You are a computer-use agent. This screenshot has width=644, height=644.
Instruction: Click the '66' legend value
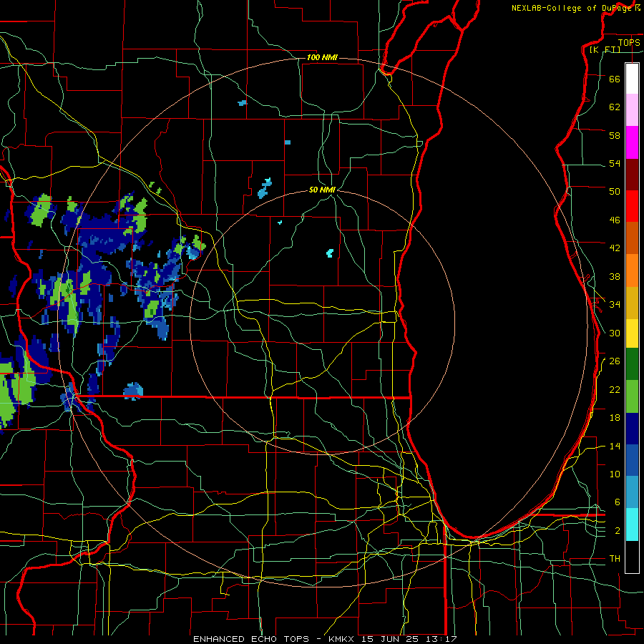(x=615, y=79)
